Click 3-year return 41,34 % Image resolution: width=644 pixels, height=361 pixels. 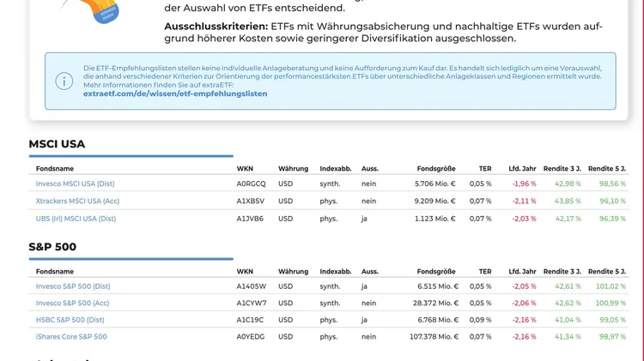(x=568, y=337)
